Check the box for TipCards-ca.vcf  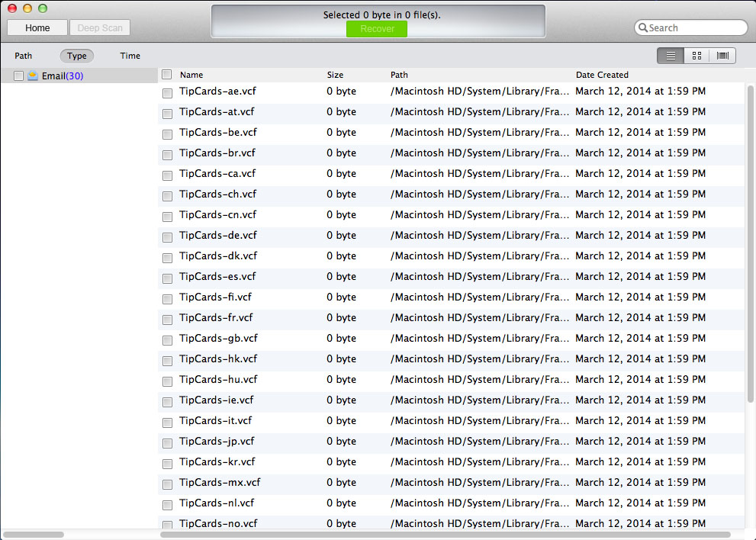click(x=167, y=175)
